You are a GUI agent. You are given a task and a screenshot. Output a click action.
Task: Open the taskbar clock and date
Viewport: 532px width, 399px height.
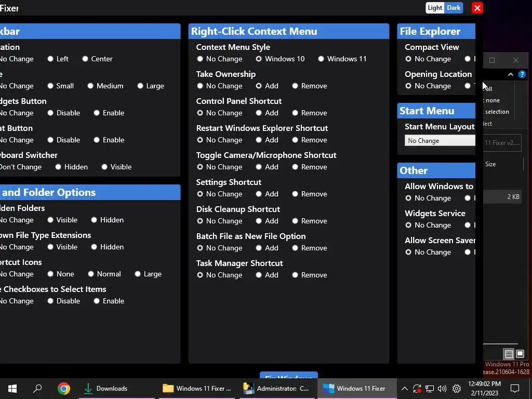484,389
